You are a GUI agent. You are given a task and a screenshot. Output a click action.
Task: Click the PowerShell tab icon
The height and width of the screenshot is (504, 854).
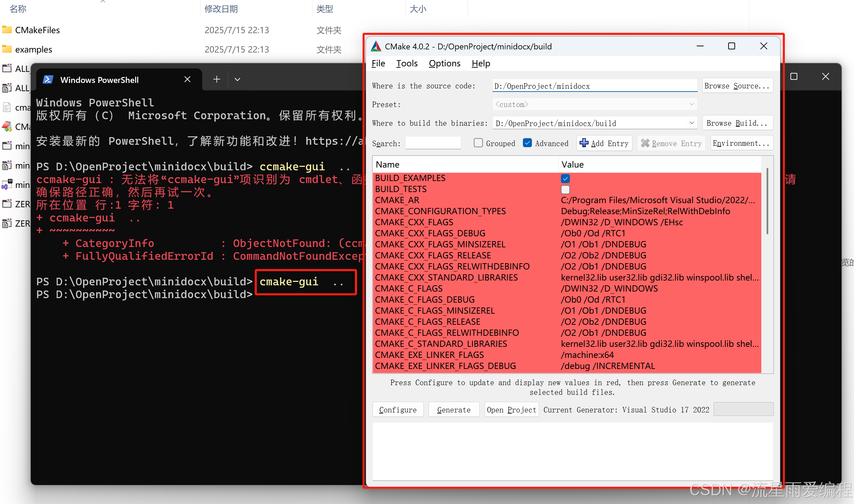[x=48, y=80]
